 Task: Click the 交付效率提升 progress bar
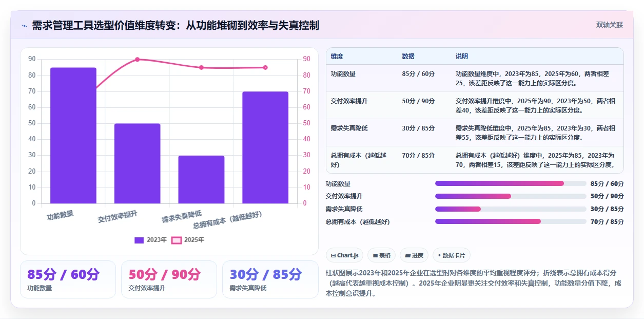click(511, 196)
